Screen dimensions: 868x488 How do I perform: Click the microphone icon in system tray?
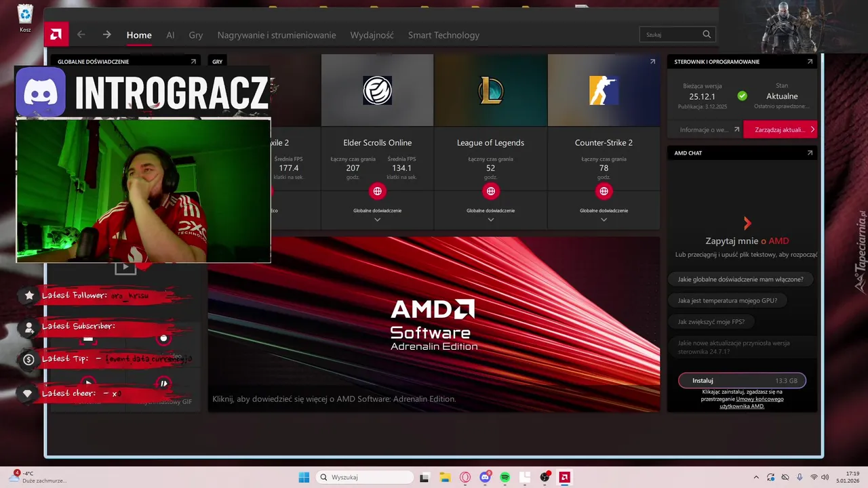[x=800, y=477]
